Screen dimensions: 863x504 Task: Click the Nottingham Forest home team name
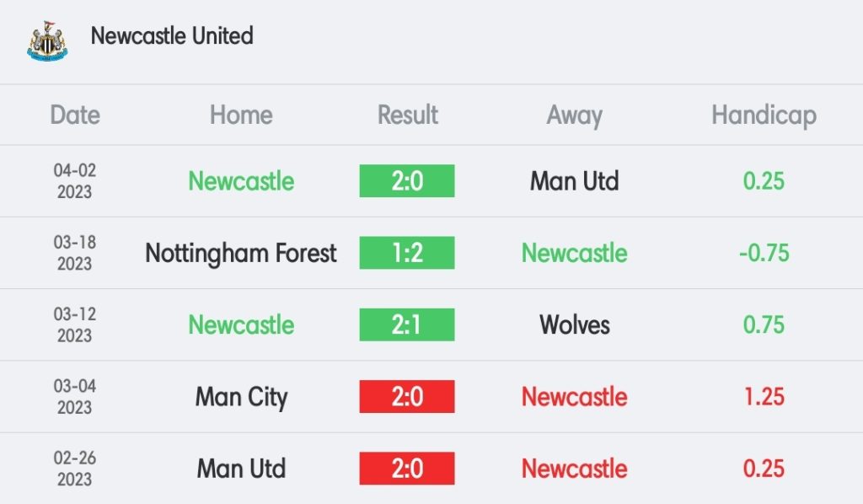pos(241,253)
